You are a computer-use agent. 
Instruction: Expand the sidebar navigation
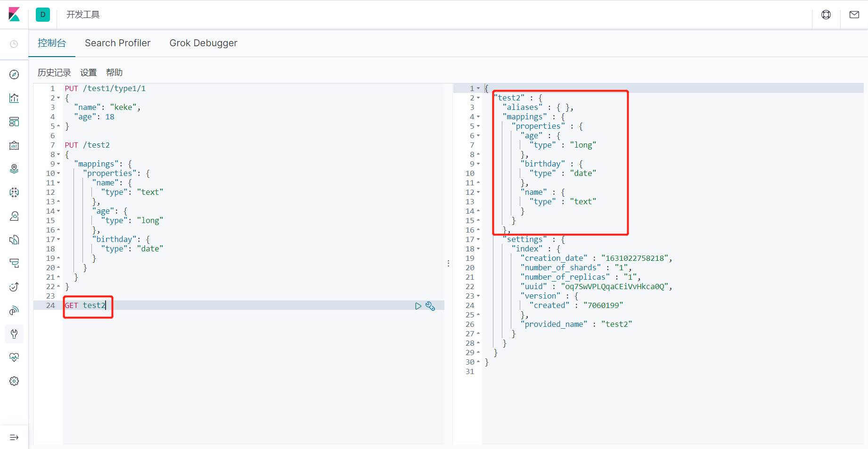pyautogui.click(x=14, y=437)
